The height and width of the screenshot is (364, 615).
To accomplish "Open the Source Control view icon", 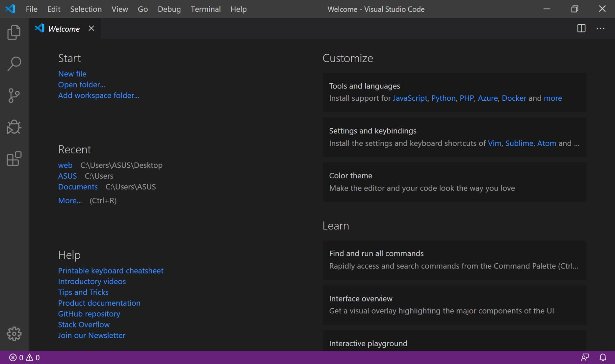I will click(x=14, y=95).
